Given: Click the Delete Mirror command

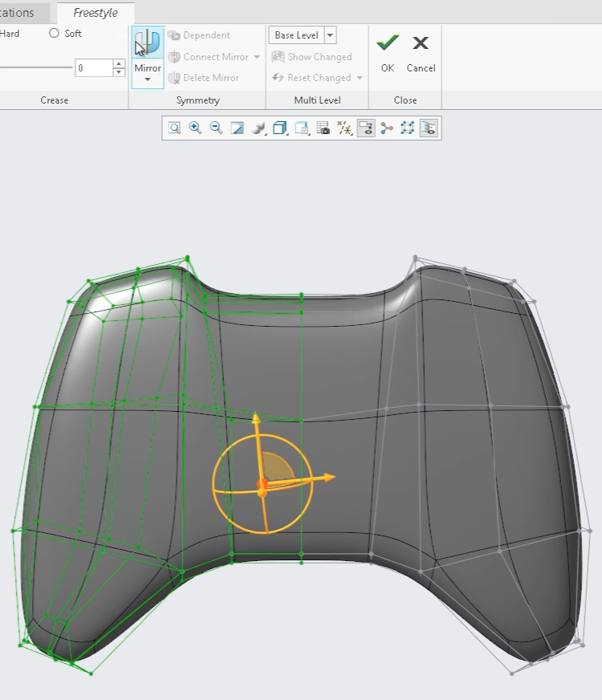Looking at the screenshot, I should [x=204, y=78].
